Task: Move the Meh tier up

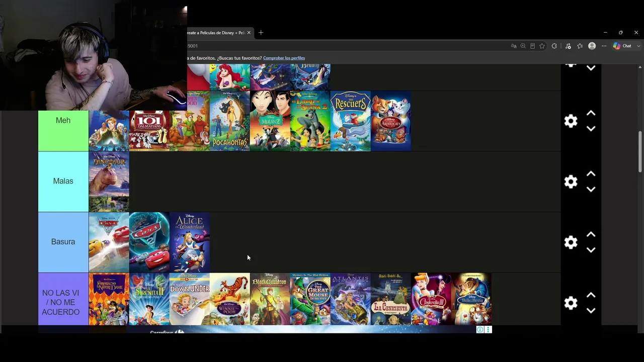Action: tap(591, 114)
